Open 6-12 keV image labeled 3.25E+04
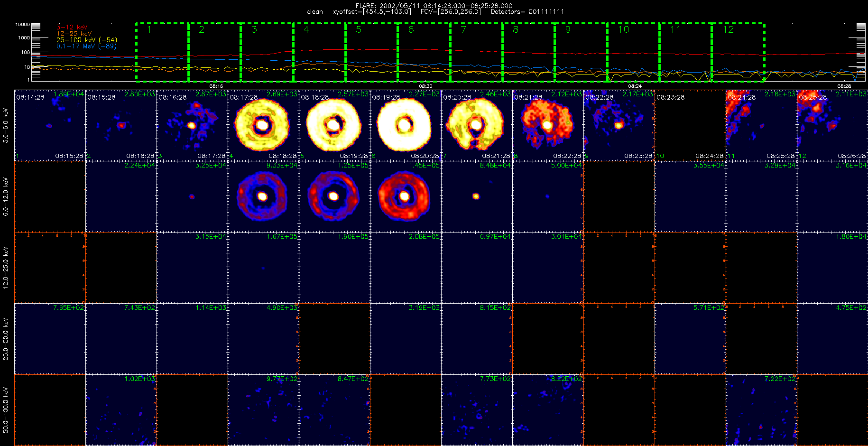This screenshot has width=868, height=446. 193,196
